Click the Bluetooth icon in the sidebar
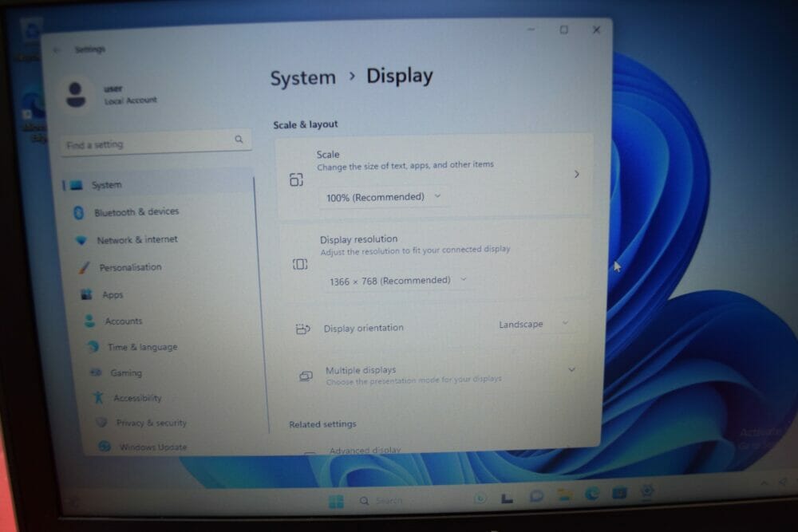The width and height of the screenshot is (798, 532). tap(78, 213)
